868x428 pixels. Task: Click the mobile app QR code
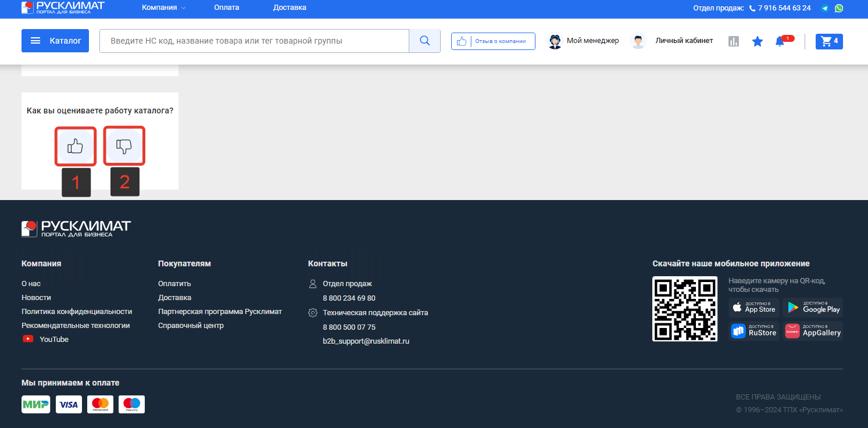[685, 309]
